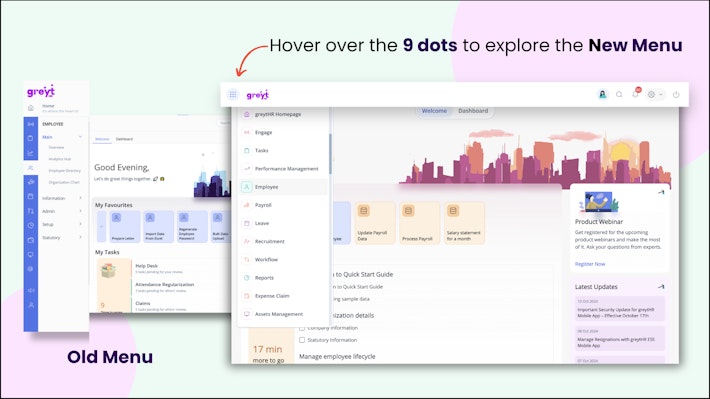Click the greyt logo in new menu header
This screenshot has height=399, width=710.
coord(258,95)
